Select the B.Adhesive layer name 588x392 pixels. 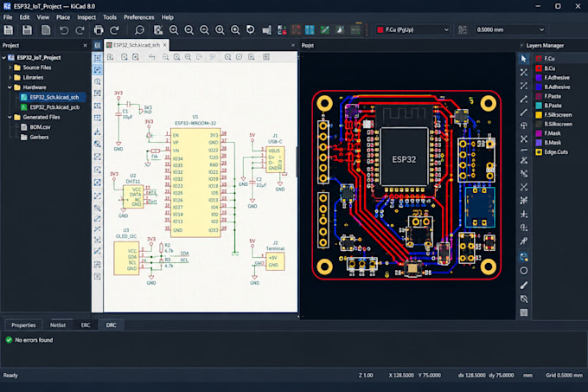557,87
